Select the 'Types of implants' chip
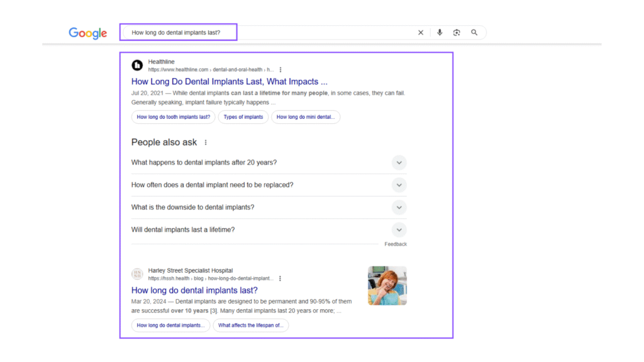 tap(243, 117)
